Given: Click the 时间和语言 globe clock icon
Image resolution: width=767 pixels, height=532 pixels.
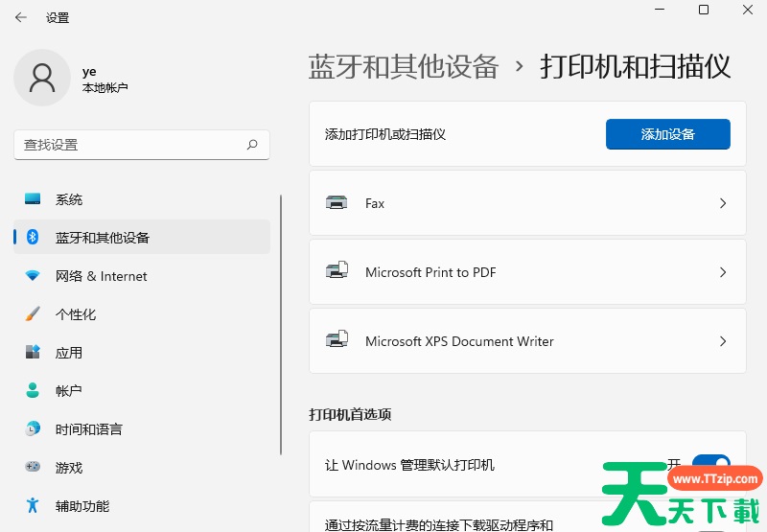Looking at the screenshot, I should (x=33, y=428).
